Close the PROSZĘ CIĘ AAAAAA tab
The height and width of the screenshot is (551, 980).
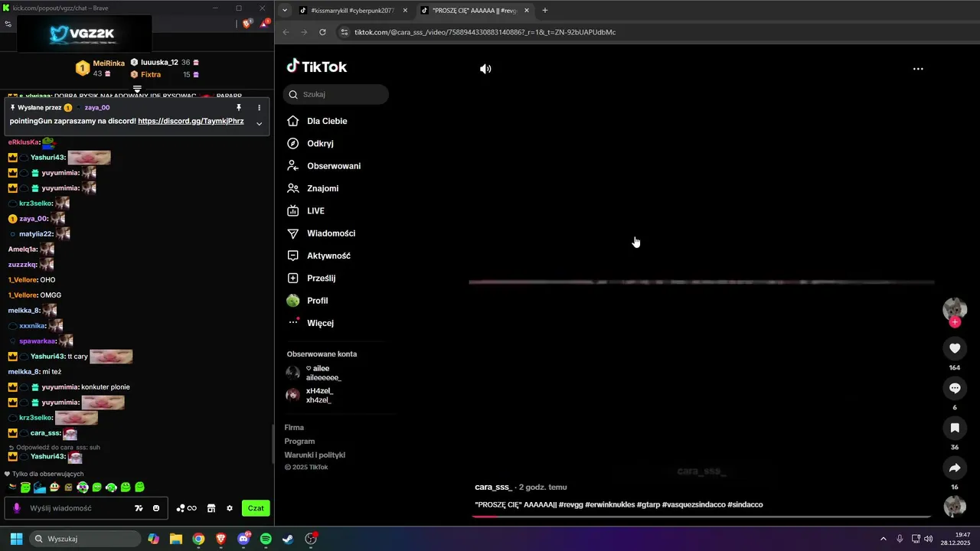pos(526,11)
